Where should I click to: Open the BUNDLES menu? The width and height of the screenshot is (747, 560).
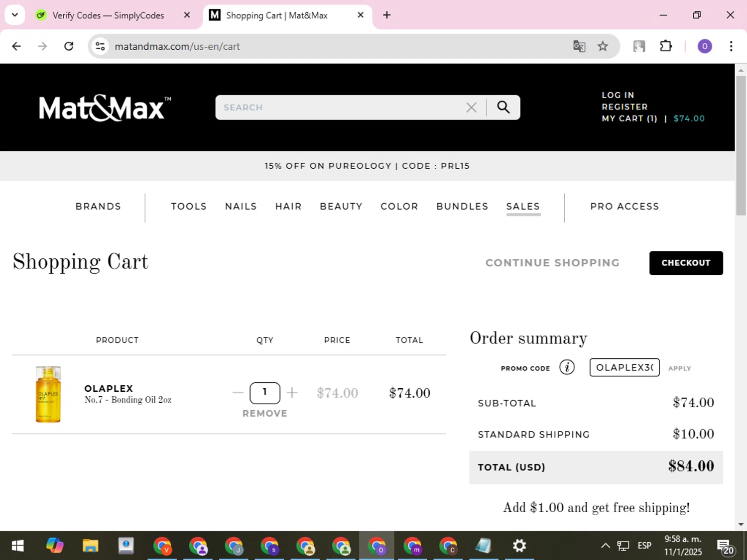pyautogui.click(x=462, y=206)
